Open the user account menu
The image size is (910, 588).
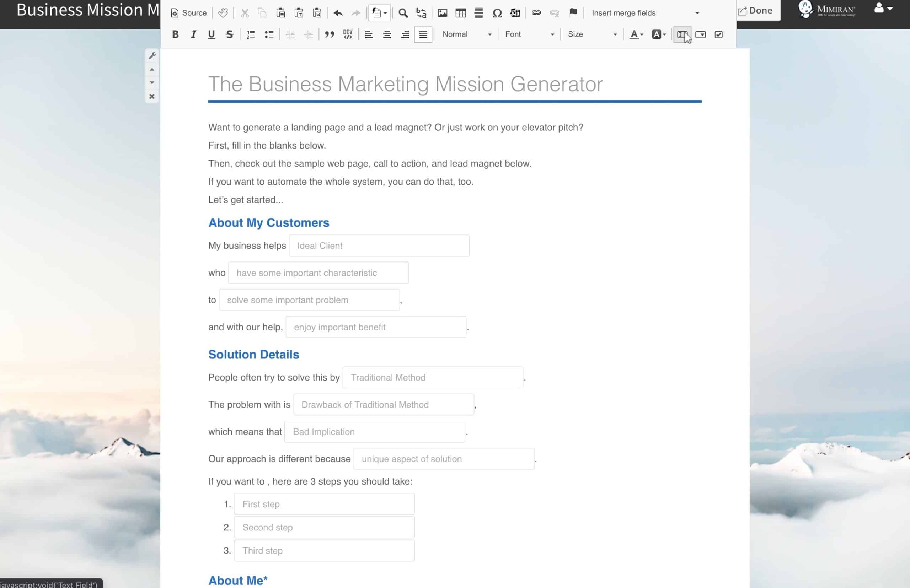click(x=883, y=9)
